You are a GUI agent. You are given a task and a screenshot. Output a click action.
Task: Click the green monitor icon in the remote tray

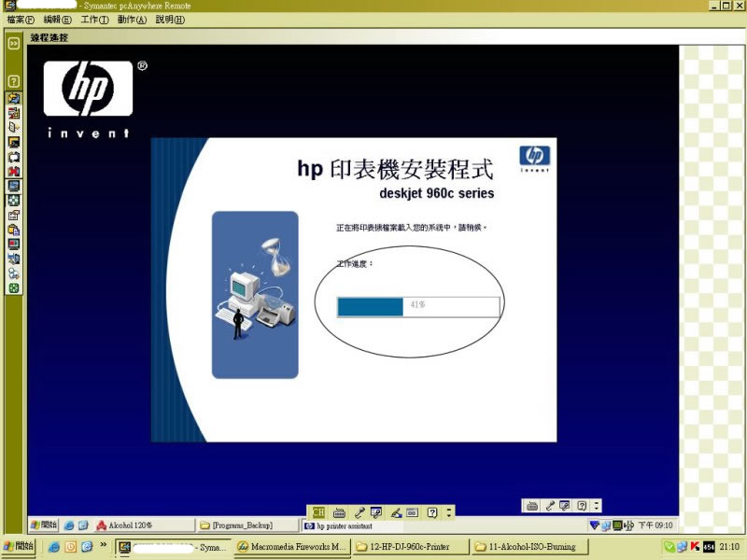[x=617, y=525]
